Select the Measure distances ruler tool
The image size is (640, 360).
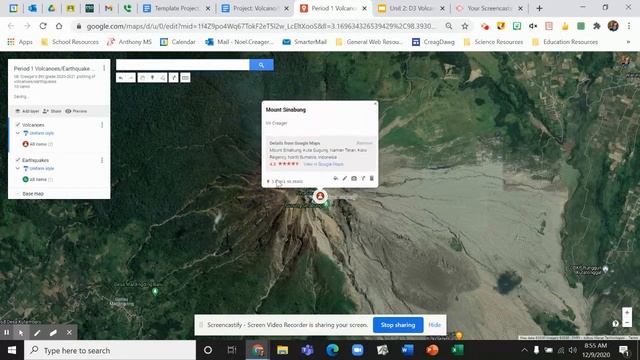(x=185, y=78)
